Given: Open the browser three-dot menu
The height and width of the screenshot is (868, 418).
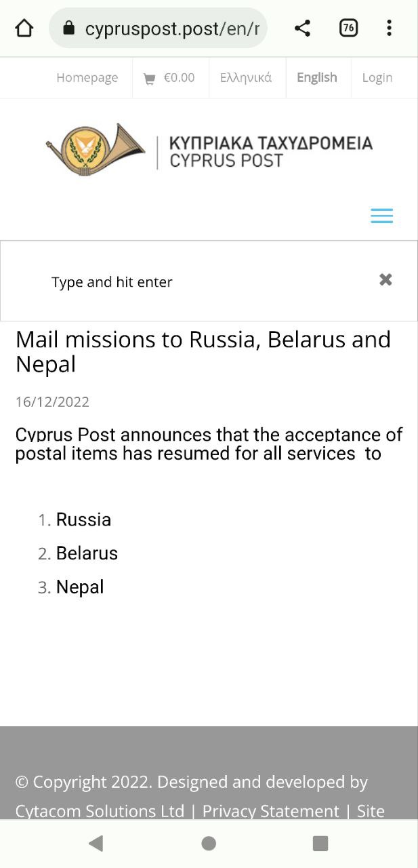Looking at the screenshot, I should pyautogui.click(x=389, y=28).
